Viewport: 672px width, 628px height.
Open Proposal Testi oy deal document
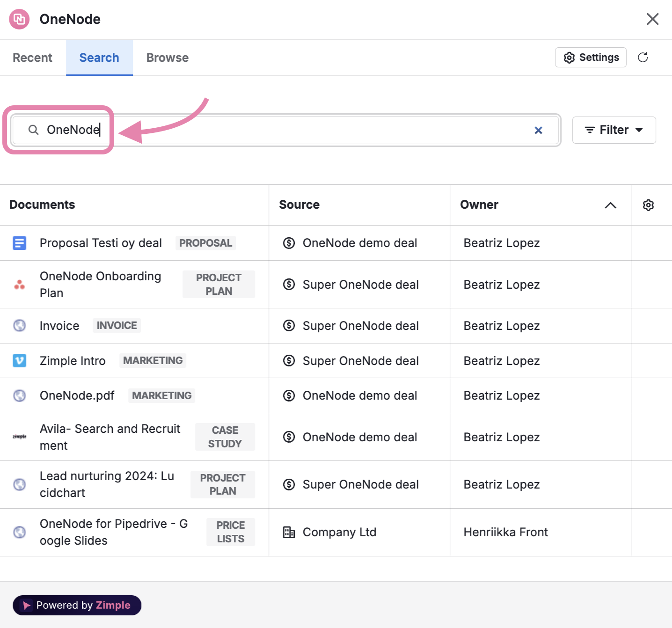[101, 243]
